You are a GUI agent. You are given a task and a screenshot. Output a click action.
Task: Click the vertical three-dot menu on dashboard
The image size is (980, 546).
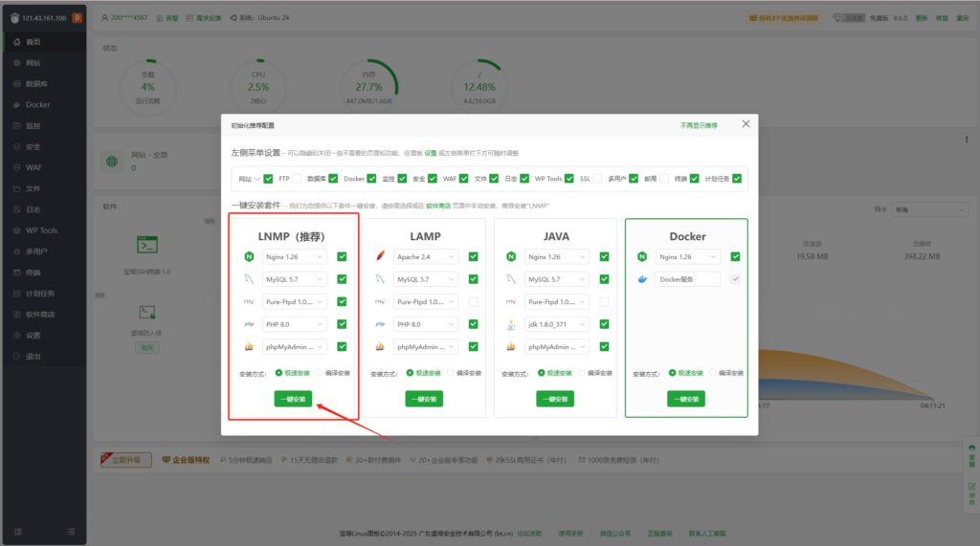point(967,140)
